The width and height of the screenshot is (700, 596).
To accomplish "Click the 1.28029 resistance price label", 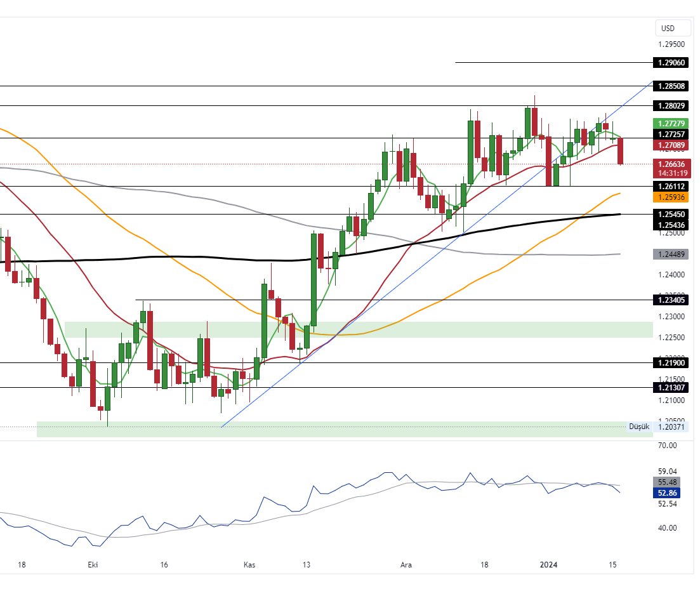I will pyautogui.click(x=671, y=105).
